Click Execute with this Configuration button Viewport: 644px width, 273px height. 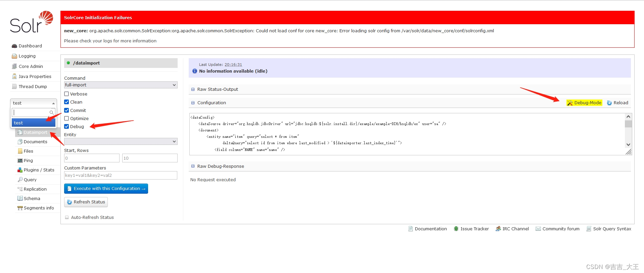point(106,189)
